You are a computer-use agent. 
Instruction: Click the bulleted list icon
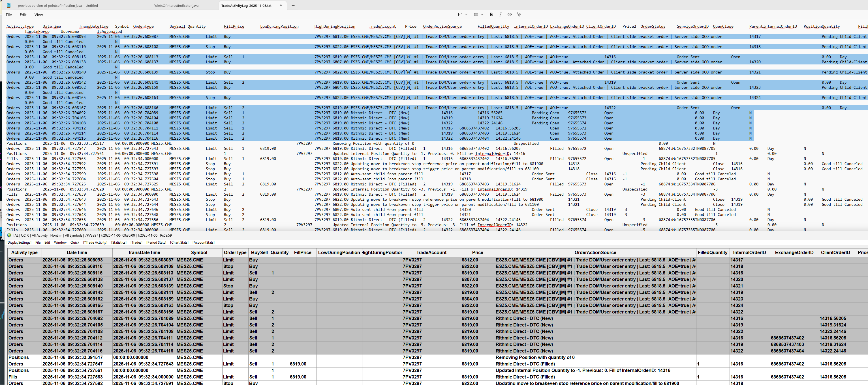[x=476, y=14]
